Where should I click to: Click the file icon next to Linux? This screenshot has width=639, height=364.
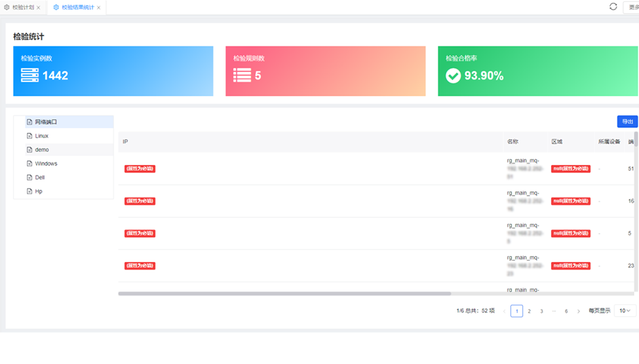[29, 136]
